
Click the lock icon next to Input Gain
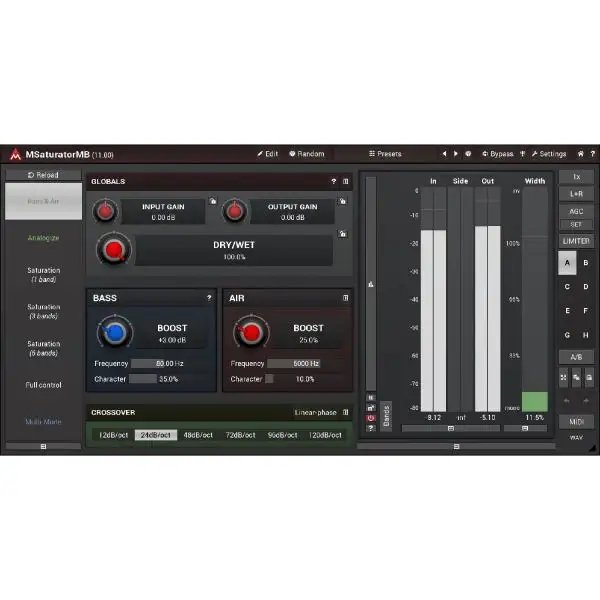point(213,201)
